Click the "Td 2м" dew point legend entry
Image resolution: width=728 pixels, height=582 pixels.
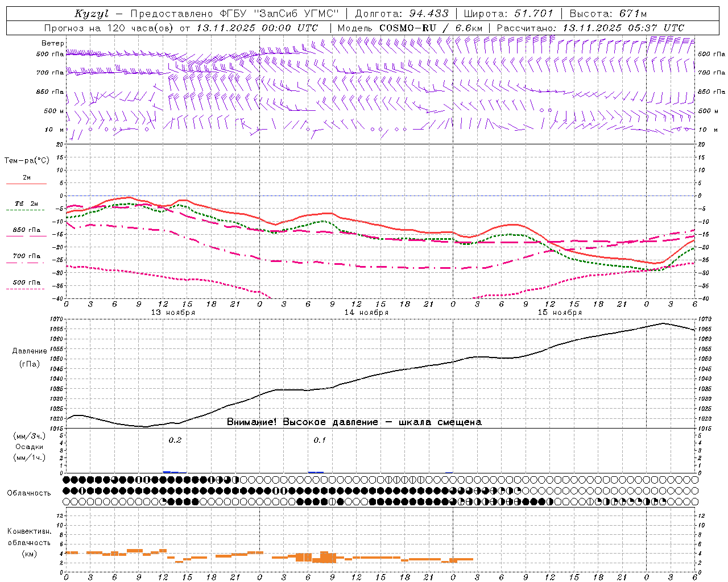[26, 203]
